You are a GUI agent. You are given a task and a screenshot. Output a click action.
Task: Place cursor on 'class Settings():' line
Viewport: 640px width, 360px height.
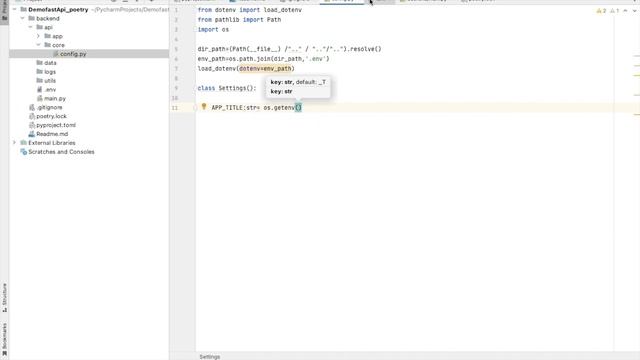(227, 88)
